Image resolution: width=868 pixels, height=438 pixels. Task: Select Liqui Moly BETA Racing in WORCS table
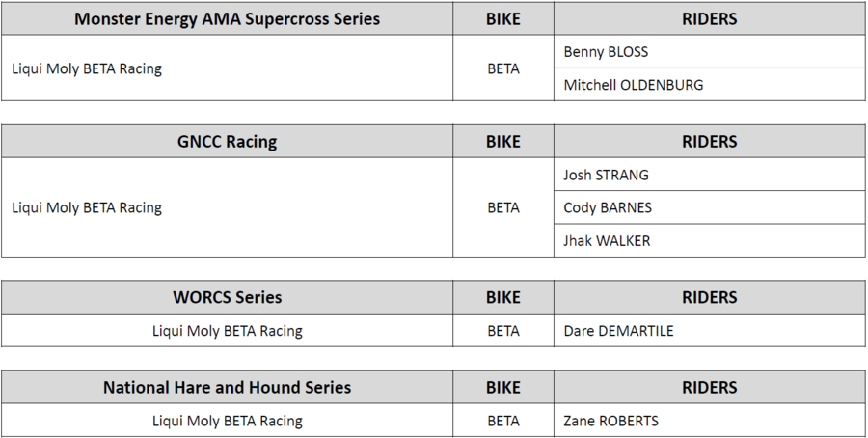click(x=227, y=331)
